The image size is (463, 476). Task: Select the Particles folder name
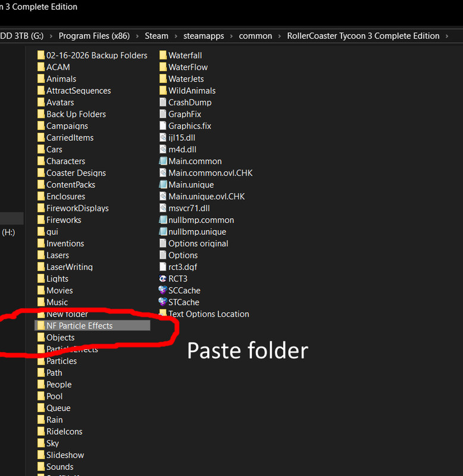(62, 361)
